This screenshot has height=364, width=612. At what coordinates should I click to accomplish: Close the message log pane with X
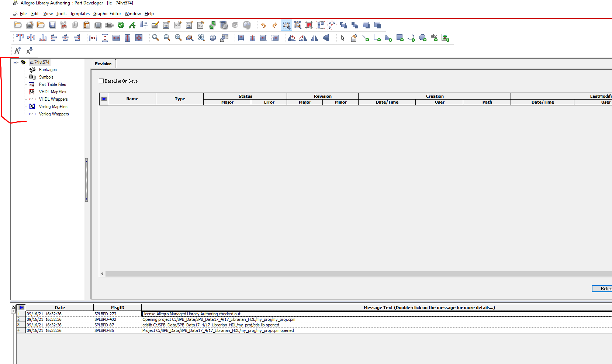(x=14, y=307)
